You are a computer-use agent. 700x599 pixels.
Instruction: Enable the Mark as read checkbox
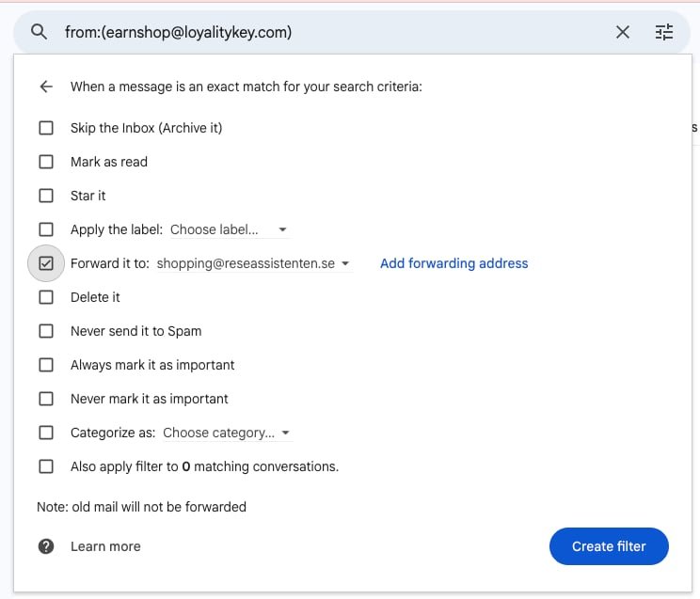[46, 162]
